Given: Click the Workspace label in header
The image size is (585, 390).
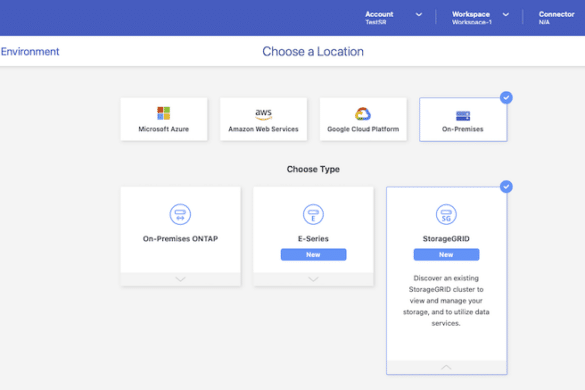Looking at the screenshot, I should pyautogui.click(x=471, y=14).
